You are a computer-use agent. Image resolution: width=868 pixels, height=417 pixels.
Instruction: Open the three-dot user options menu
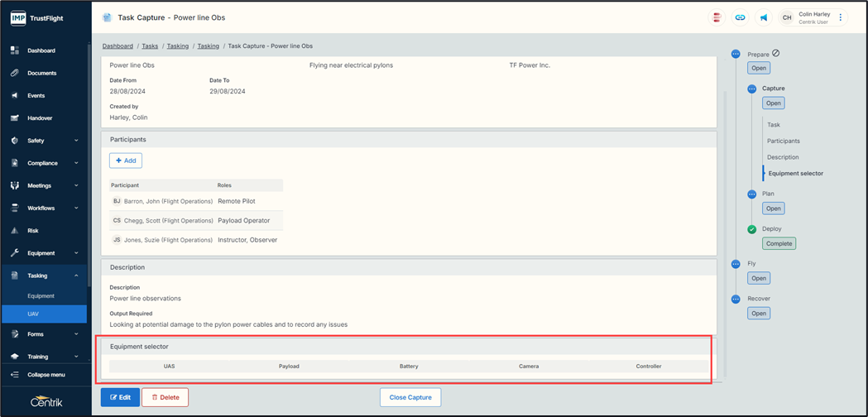[x=841, y=17]
